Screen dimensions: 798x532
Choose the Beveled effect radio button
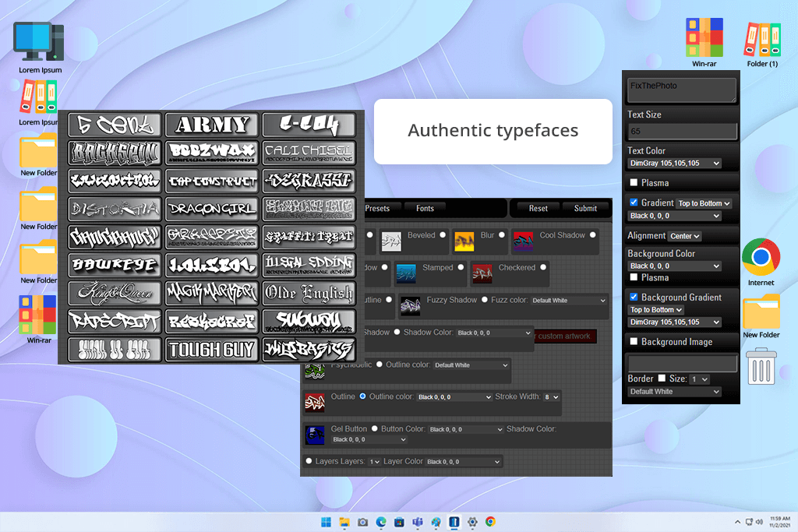point(443,235)
